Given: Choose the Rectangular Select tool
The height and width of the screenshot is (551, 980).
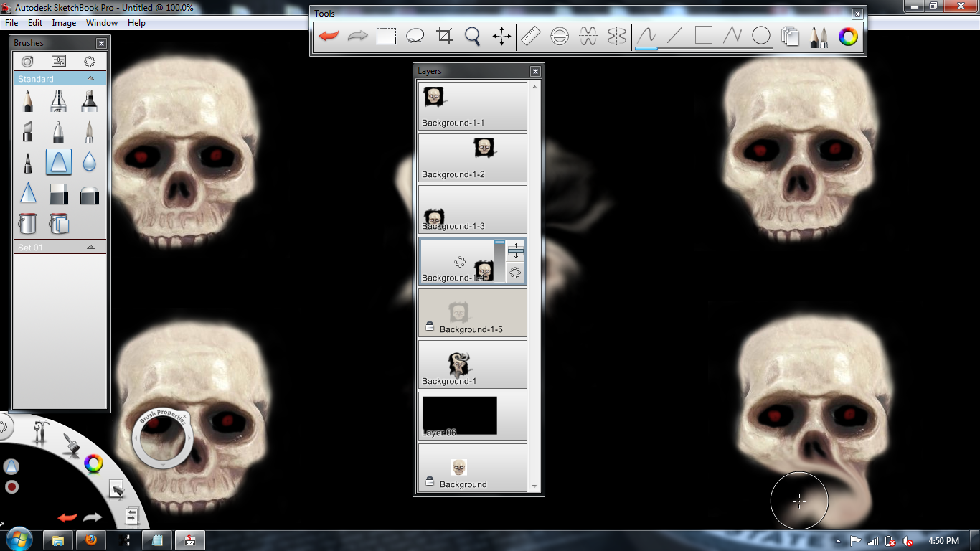Looking at the screenshot, I should tap(387, 36).
